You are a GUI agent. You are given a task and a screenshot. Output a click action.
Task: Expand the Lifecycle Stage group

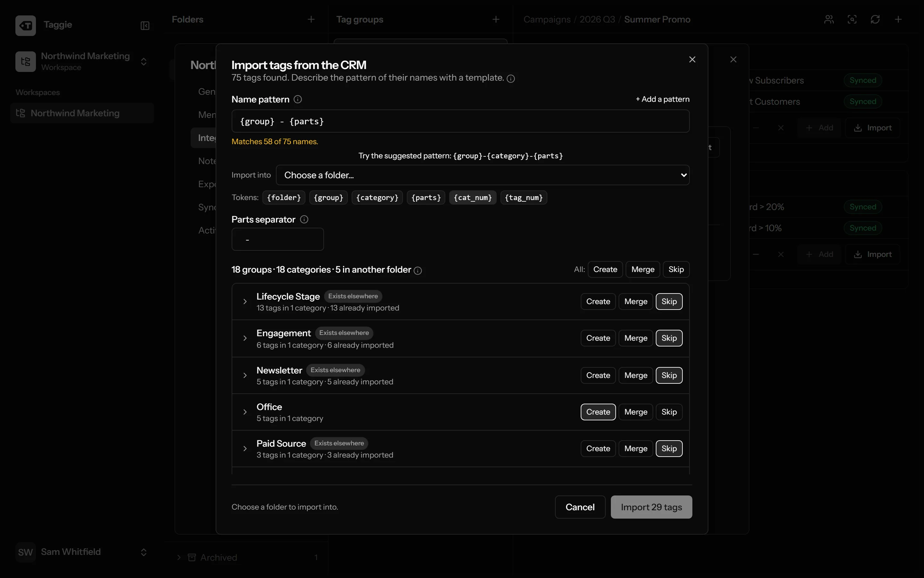point(245,302)
